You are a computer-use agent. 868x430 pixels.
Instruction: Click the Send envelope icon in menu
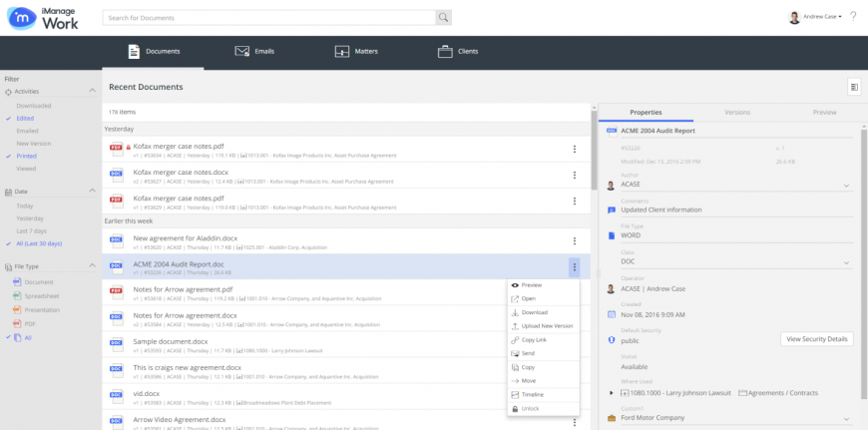pos(515,353)
